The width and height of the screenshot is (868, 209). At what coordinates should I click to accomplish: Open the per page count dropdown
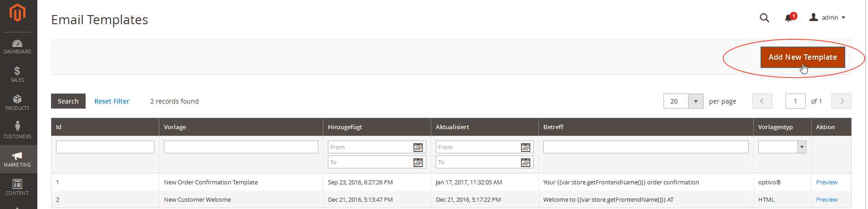tap(695, 101)
